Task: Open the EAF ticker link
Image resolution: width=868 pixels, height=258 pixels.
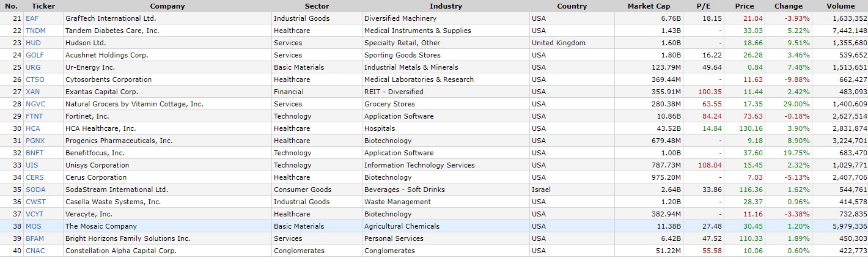Action: coord(32,18)
